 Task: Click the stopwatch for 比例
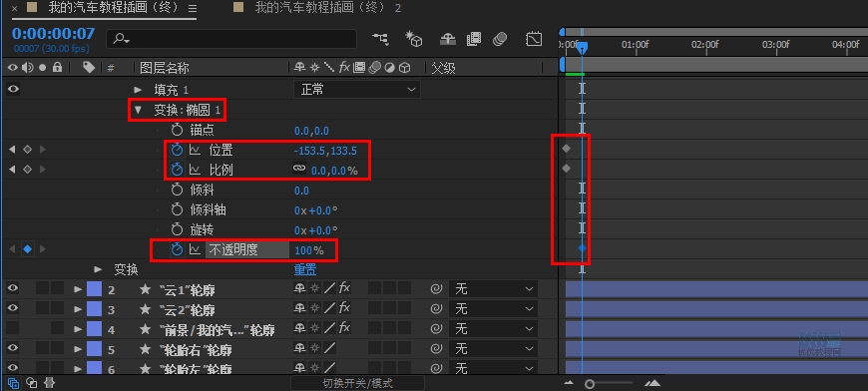(x=177, y=170)
